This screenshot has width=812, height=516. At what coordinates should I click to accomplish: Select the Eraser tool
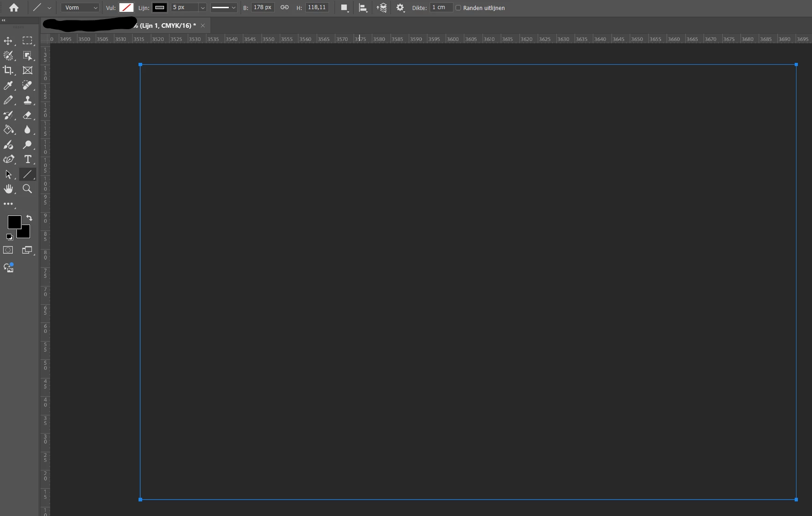click(x=27, y=115)
